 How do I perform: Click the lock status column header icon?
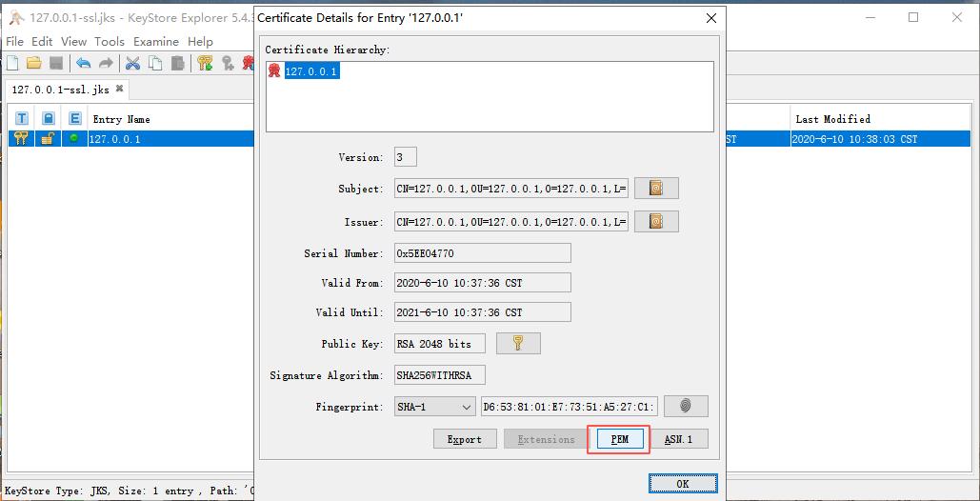49,119
